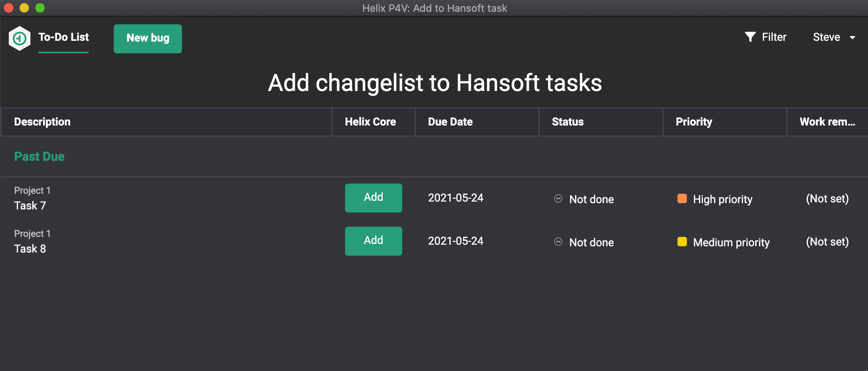This screenshot has width=868, height=371.
Task: Sort by the Due Date column header
Action: pos(450,122)
